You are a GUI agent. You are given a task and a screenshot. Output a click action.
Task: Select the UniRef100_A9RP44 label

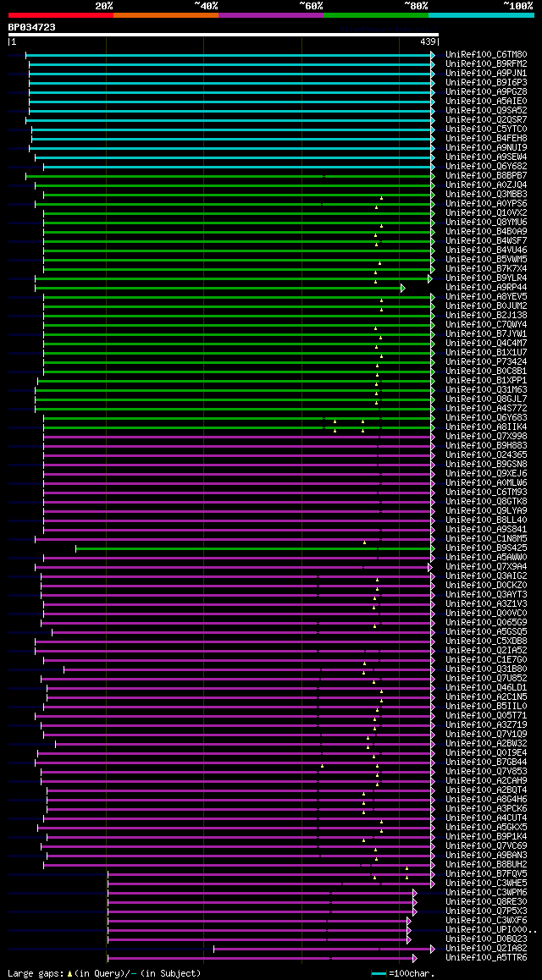click(486, 288)
